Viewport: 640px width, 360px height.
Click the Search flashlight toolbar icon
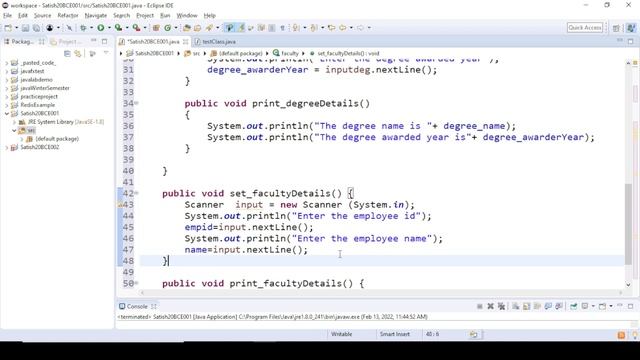point(209,28)
